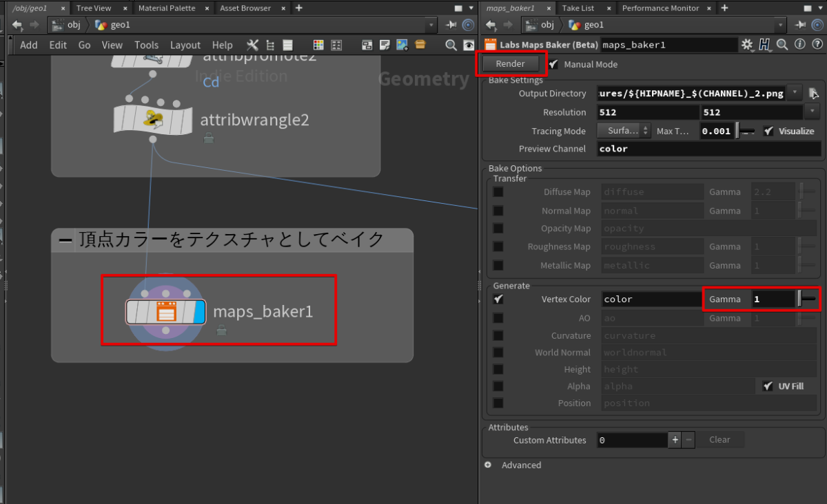Screen dimensions: 827x504
Task: Select the maps_baker1 node in the network
Action: 165,310
